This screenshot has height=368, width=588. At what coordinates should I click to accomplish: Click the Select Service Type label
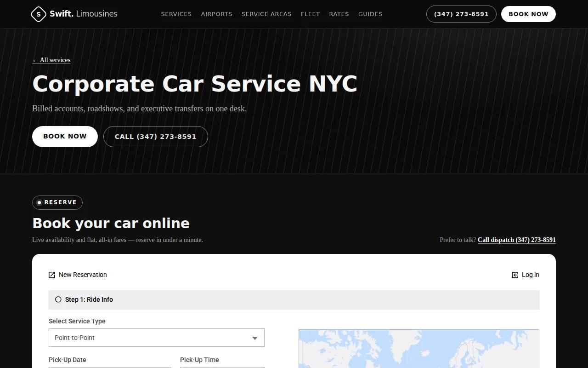coord(77,321)
